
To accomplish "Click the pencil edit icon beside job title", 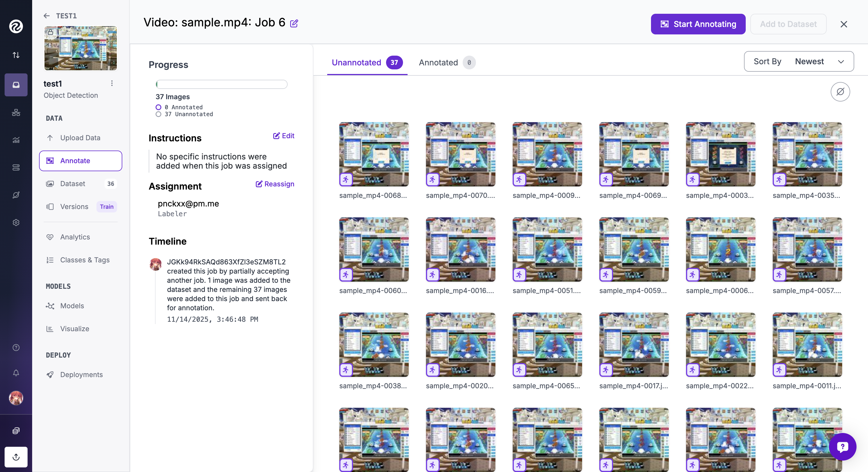I will coord(294,23).
